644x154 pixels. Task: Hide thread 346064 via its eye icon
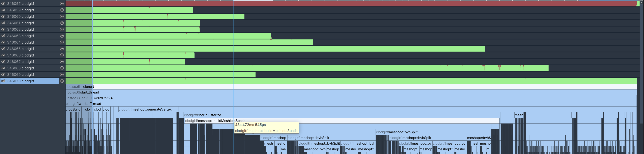point(3,42)
